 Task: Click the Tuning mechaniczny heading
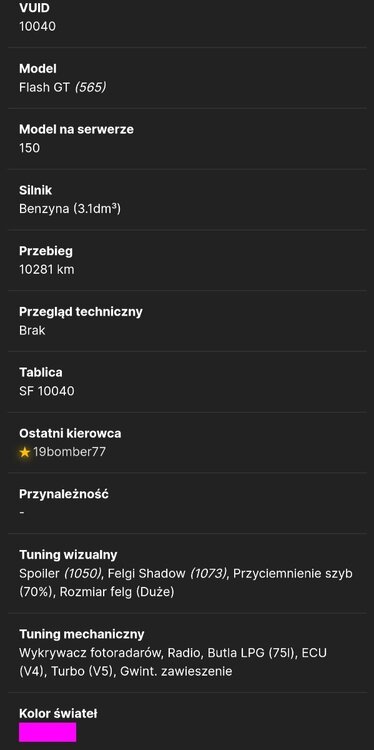pos(82,634)
